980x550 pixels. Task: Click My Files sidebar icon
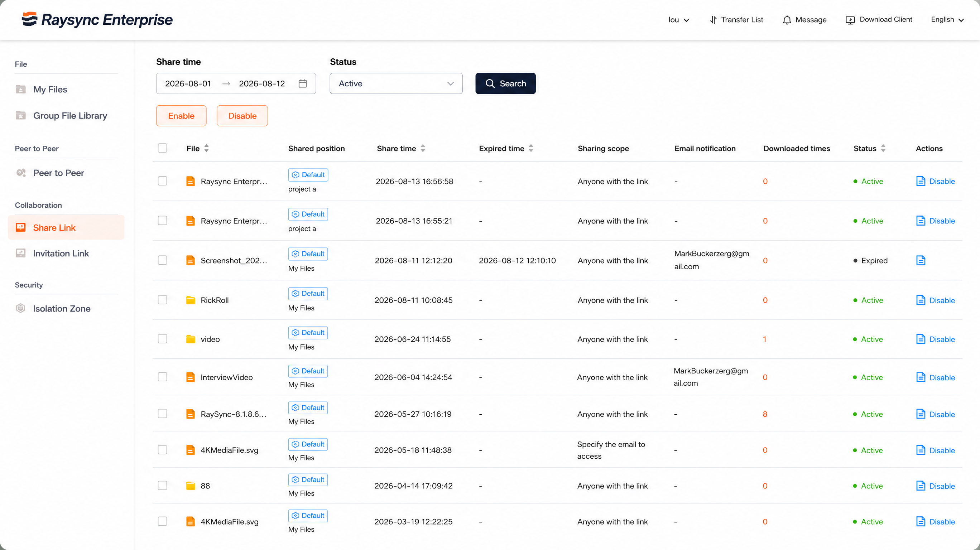tap(20, 90)
